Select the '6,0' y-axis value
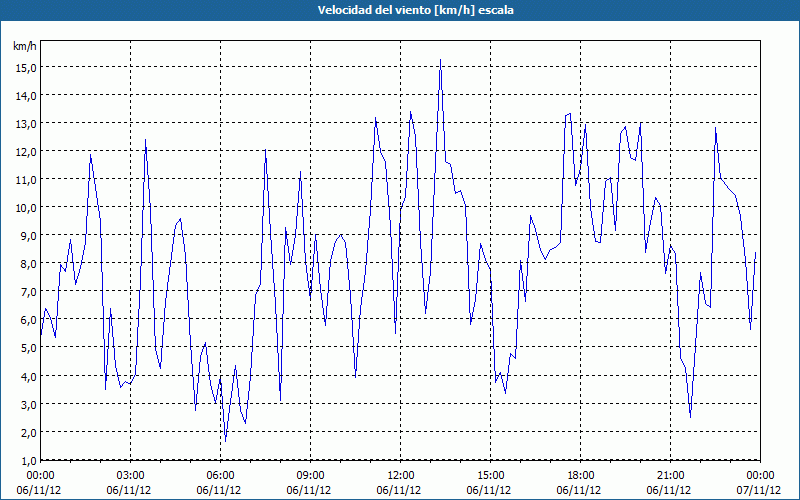The image size is (800, 500). tap(28, 319)
